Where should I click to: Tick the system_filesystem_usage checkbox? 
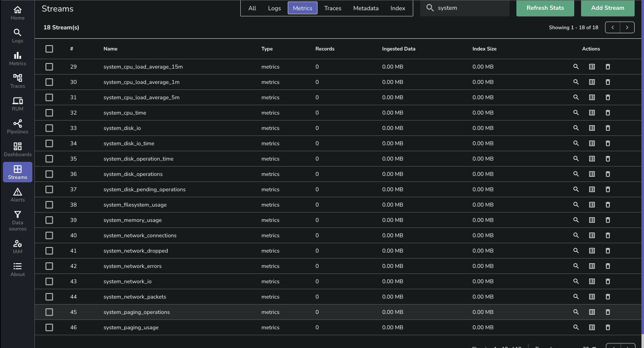coord(49,205)
